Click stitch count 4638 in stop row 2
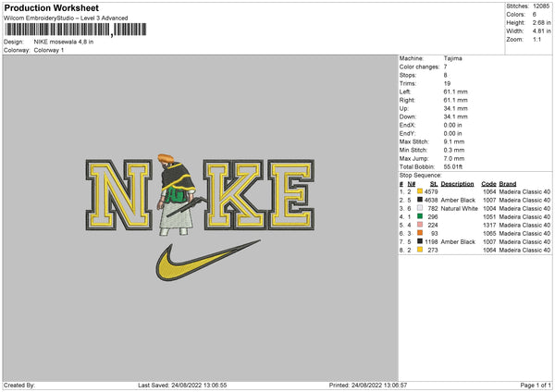Viewport: 555px width, 392px height. coord(431,200)
